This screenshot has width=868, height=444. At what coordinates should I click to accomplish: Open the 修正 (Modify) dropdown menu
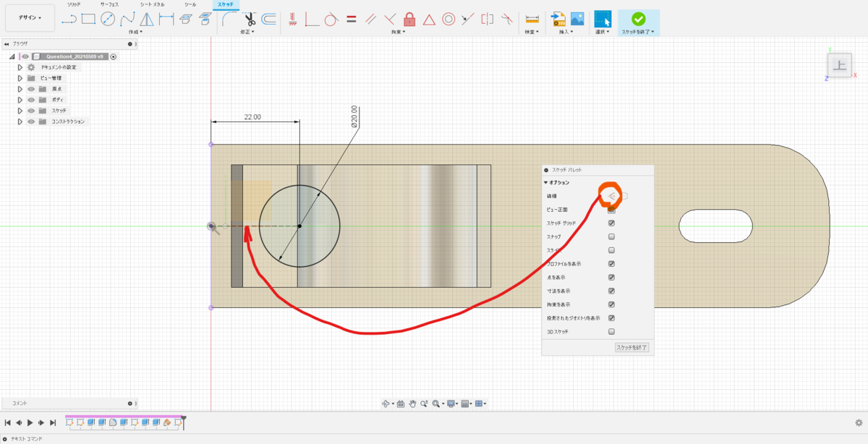(247, 32)
